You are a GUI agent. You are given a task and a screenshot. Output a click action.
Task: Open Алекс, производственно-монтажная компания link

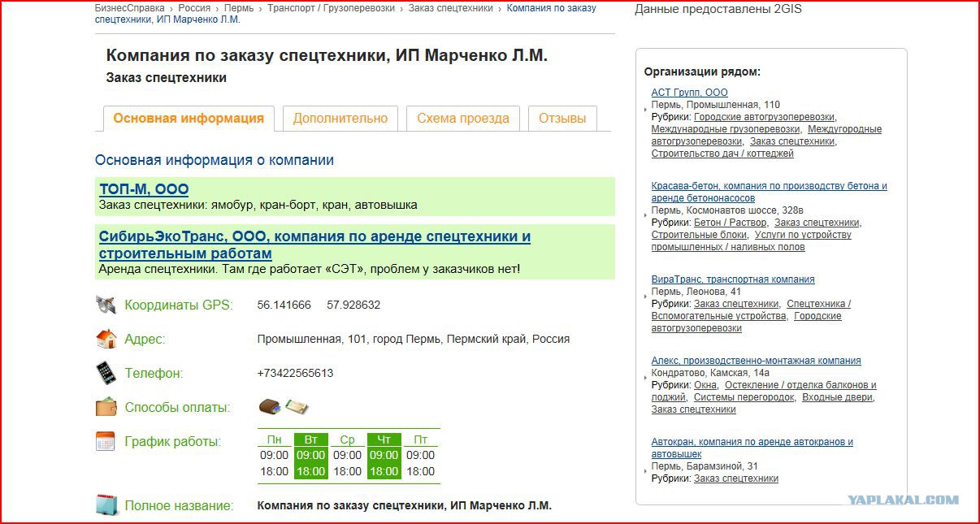(x=756, y=361)
